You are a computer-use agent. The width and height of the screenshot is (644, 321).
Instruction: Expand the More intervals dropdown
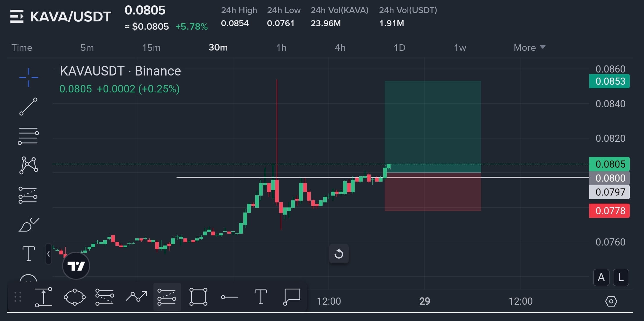click(529, 48)
